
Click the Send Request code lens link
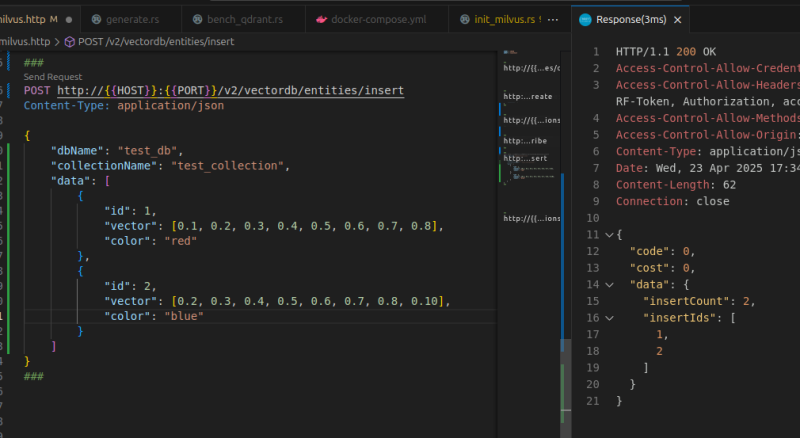point(53,76)
